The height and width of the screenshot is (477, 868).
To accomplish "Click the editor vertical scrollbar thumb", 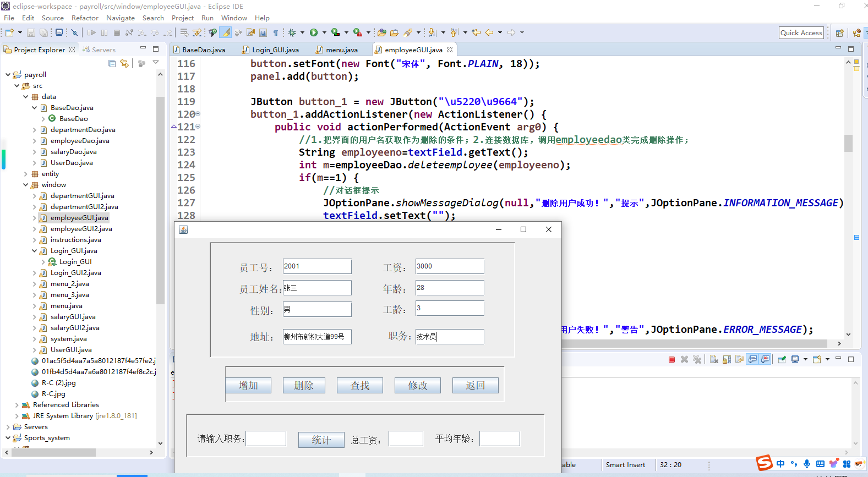I will 848,143.
